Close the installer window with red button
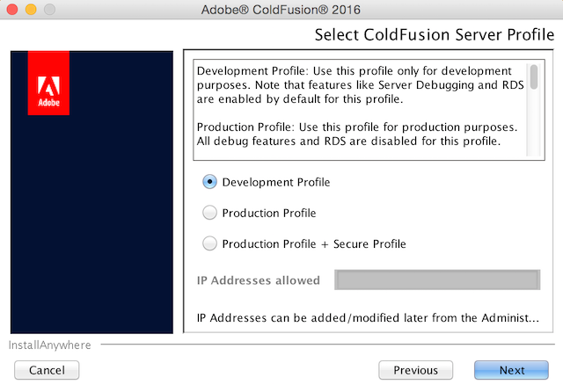 pos(12,10)
